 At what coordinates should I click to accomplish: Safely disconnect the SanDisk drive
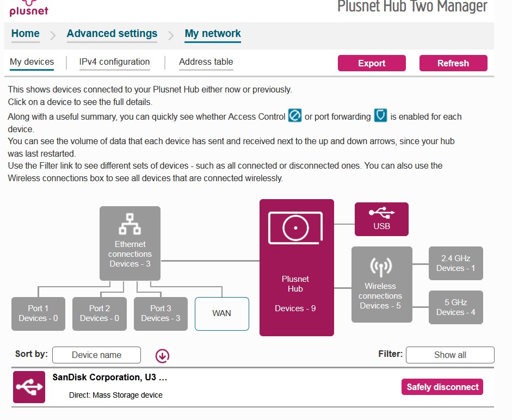point(442,387)
